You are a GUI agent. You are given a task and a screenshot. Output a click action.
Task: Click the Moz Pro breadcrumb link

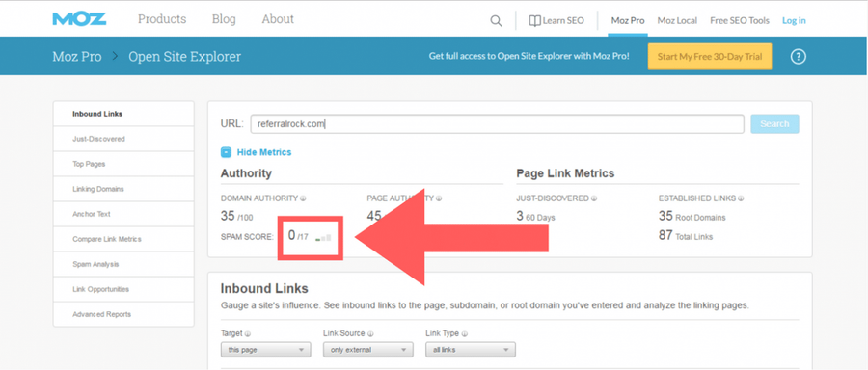[x=77, y=57]
